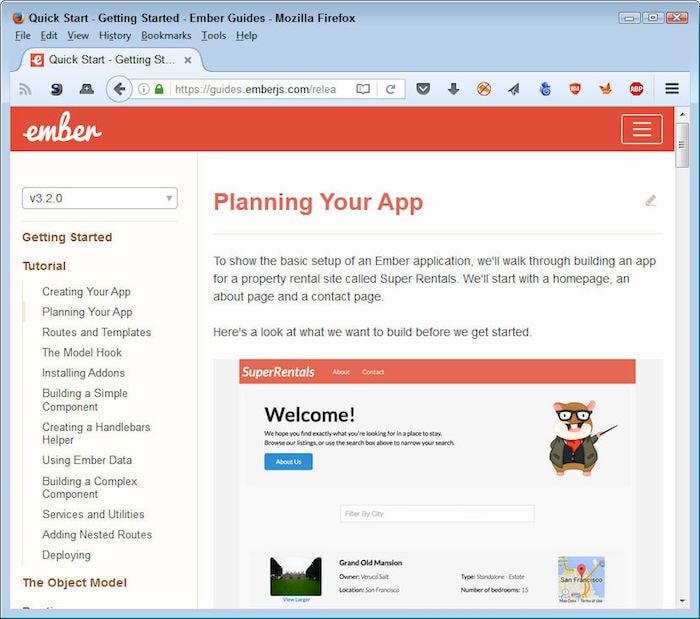Click the green padlock security icon
The image size is (700, 619).
click(x=159, y=89)
